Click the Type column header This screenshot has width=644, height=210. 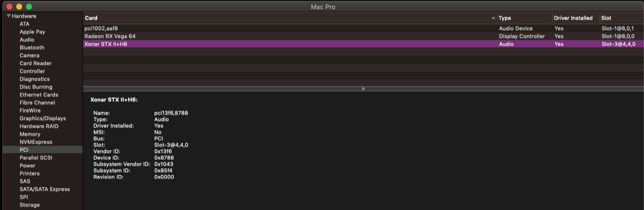tap(525, 18)
